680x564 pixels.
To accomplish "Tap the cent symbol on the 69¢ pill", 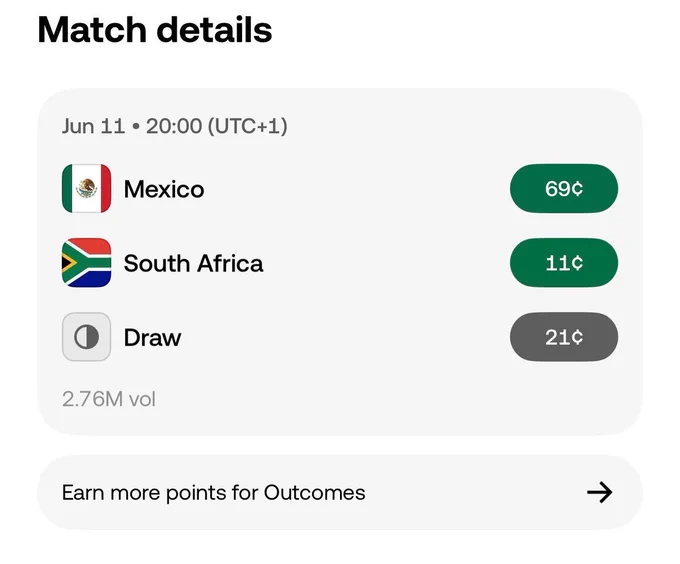I will click(x=577, y=189).
